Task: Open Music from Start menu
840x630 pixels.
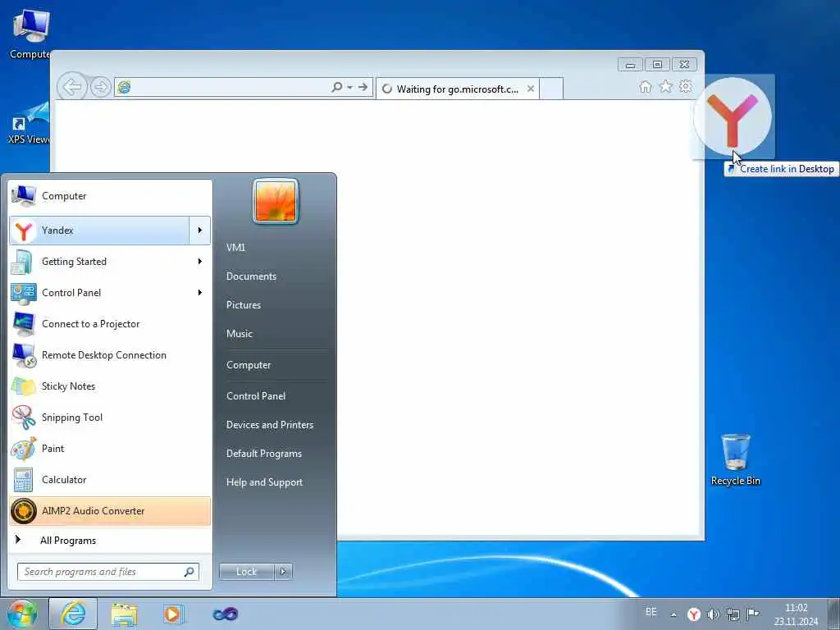Action: pos(240,334)
